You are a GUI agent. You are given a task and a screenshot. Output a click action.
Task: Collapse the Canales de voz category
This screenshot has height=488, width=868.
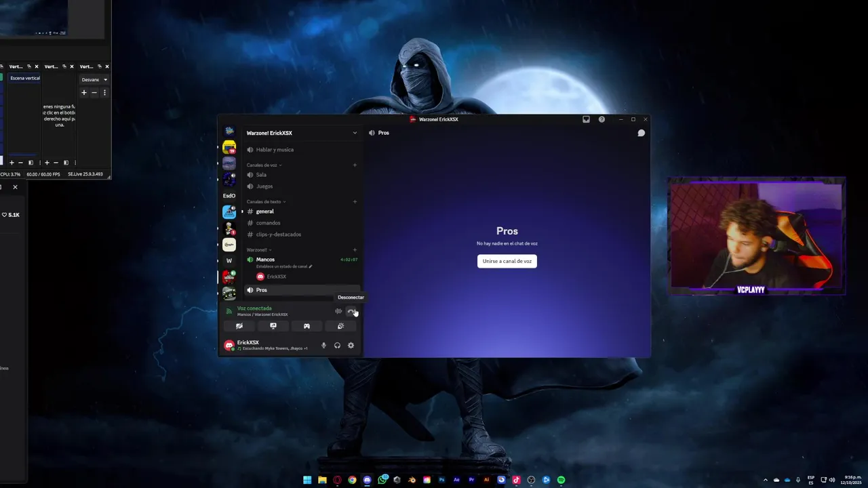click(264, 165)
